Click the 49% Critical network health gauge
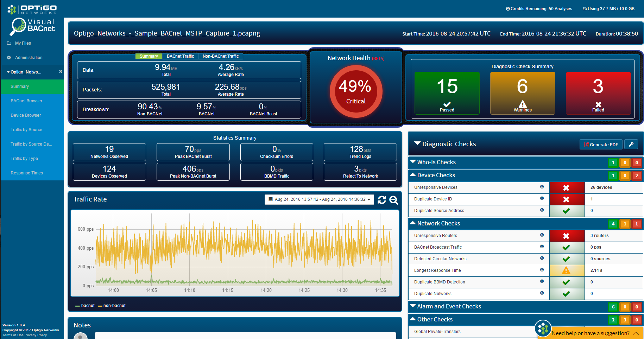The height and width of the screenshot is (339, 644). coord(356,91)
